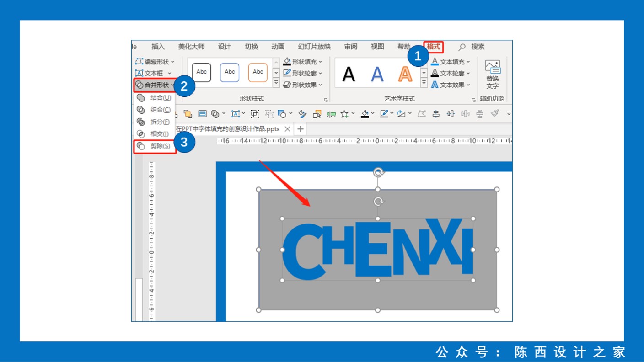
Task: Open the 视图 tab
Action: [x=377, y=47]
